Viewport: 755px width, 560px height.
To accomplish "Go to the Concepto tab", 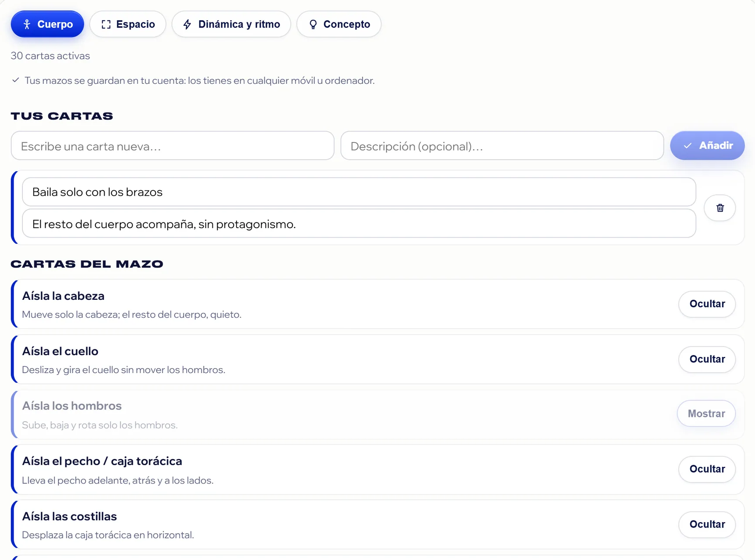I will click(x=339, y=24).
